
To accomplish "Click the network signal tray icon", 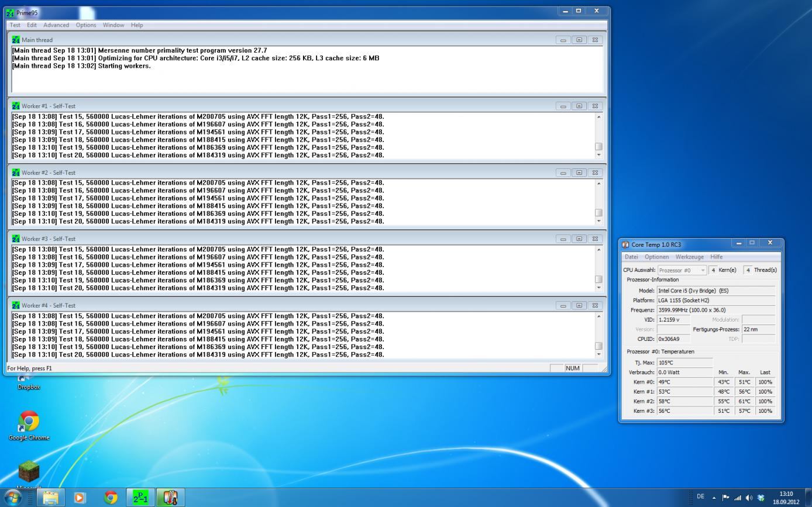I will click(x=737, y=497).
